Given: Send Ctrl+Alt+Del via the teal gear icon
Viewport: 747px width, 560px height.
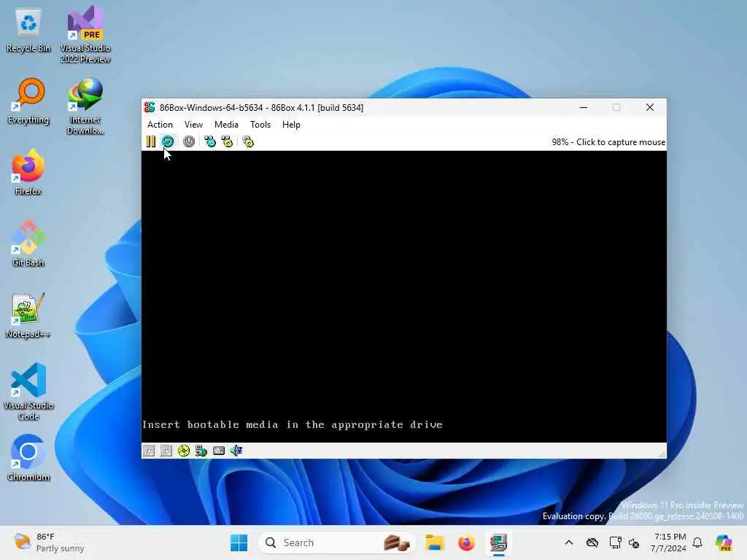Looking at the screenshot, I should point(210,141).
